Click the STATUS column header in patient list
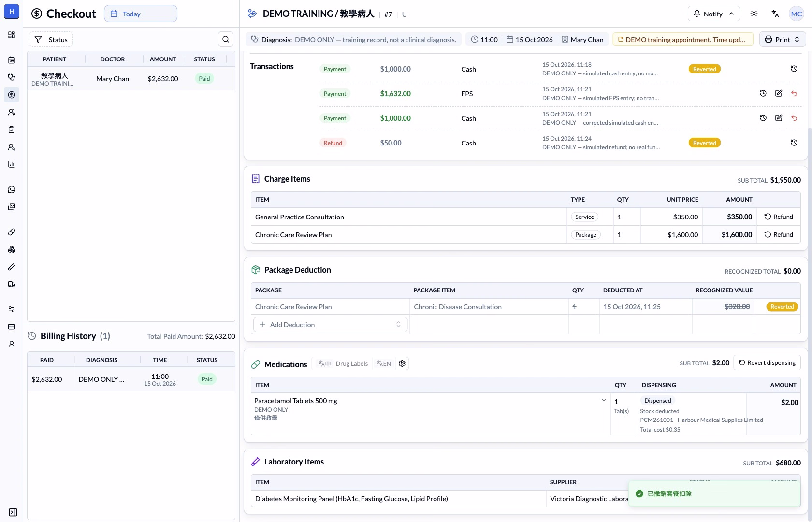The height and width of the screenshot is (522, 812). pos(204,59)
